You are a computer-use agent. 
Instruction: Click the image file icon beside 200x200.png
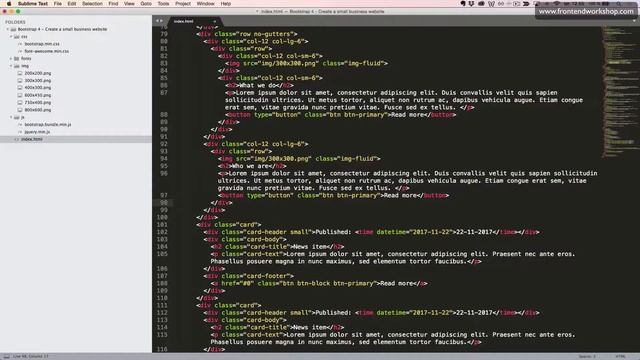pyautogui.click(x=20, y=73)
